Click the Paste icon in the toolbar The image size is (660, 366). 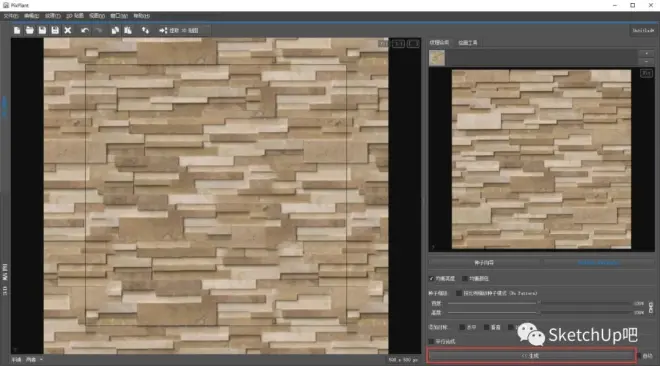[x=128, y=30]
